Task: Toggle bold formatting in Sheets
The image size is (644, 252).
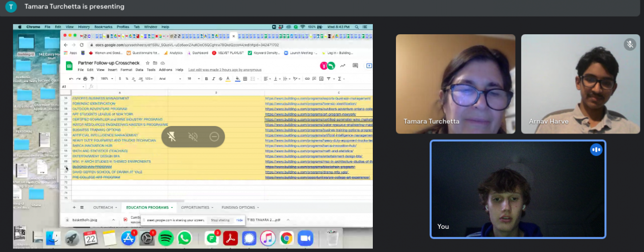Action: pos(206,79)
